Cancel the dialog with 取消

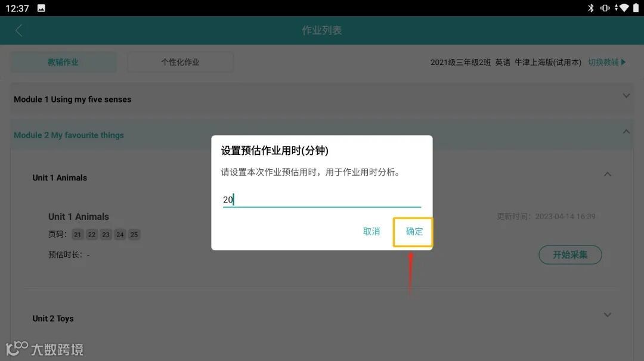pos(371,231)
